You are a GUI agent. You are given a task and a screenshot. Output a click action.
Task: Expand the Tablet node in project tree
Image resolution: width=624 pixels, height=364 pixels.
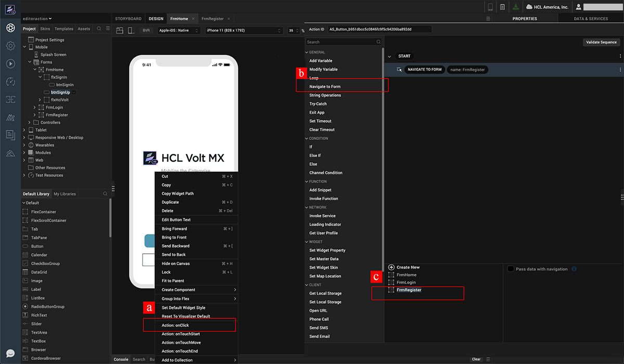click(x=24, y=130)
